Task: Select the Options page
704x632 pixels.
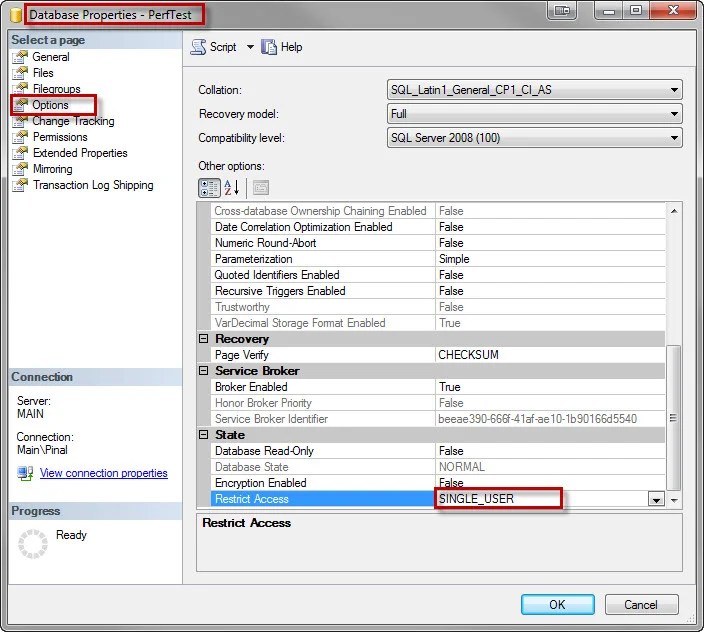Action: (x=50, y=105)
